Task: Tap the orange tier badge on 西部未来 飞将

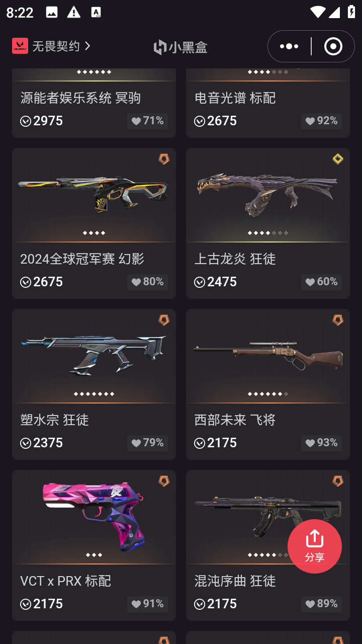Action: (x=338, y=320)
